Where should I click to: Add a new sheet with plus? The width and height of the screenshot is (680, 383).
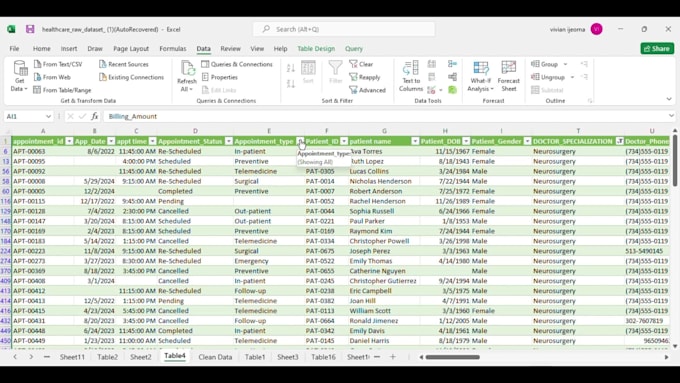[392, 357]
